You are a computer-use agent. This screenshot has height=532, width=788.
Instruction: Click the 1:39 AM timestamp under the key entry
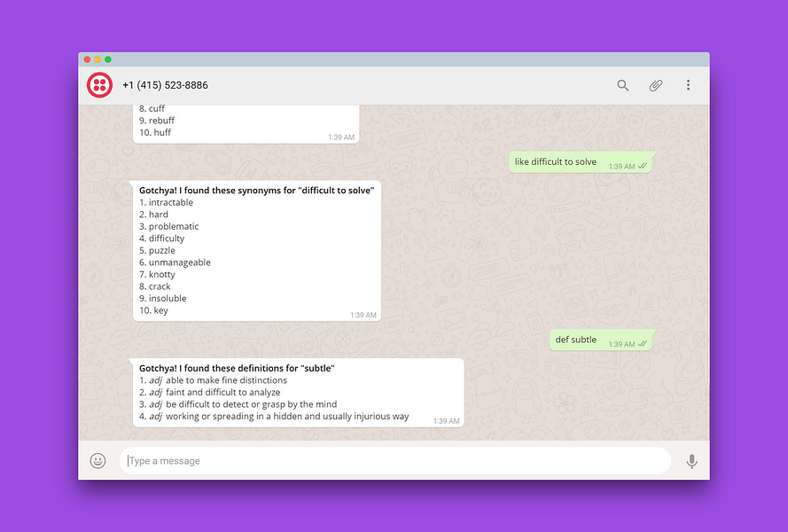coord(363,316)
